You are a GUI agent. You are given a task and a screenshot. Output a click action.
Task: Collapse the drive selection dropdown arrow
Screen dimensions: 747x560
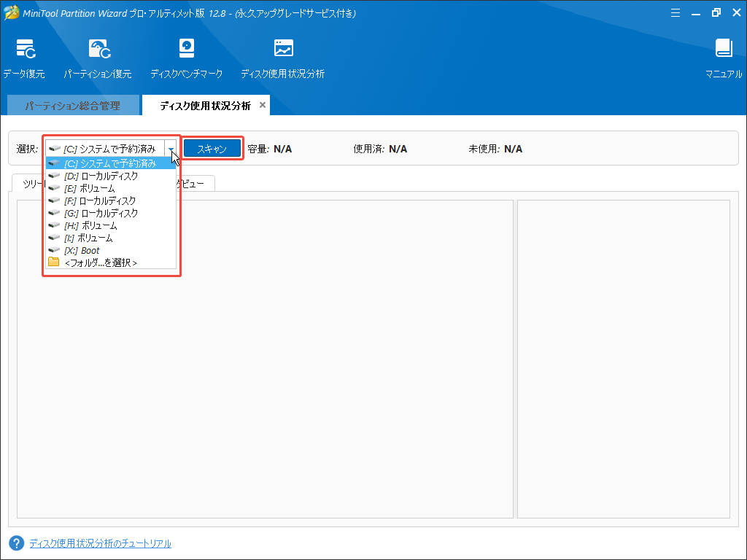tap(171, 149)
